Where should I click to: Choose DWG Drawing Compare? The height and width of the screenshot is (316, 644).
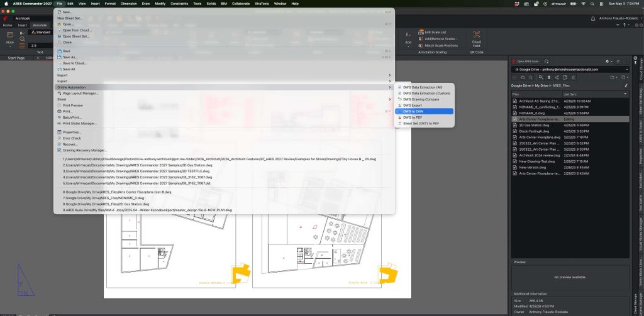(424, 99)
